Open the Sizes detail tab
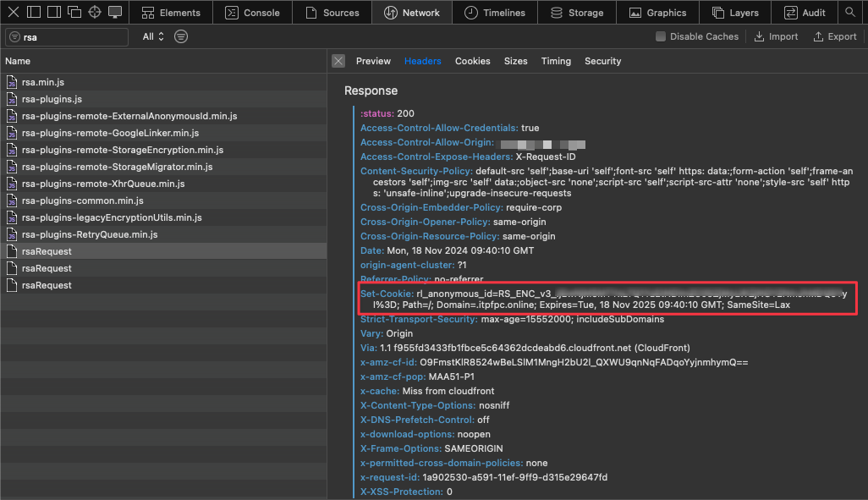Screen dimensions: 868x500 pos(515,61)
